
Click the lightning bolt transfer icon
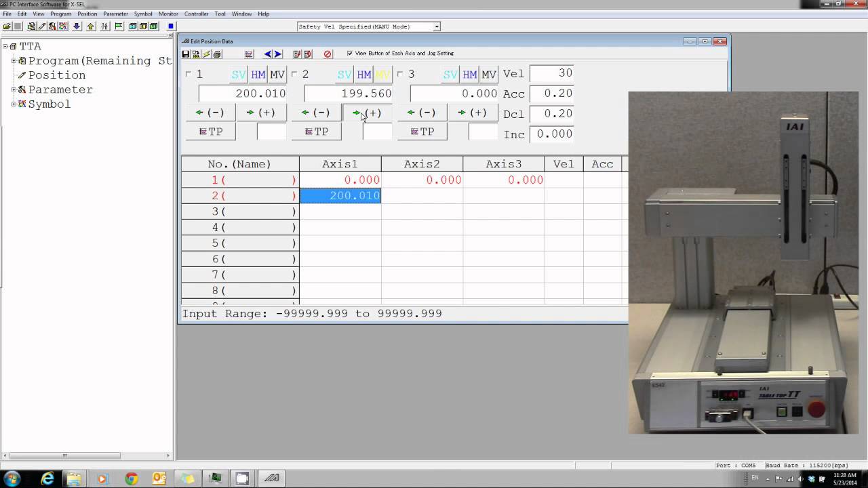pyautogui.click(x=207, y=54)
